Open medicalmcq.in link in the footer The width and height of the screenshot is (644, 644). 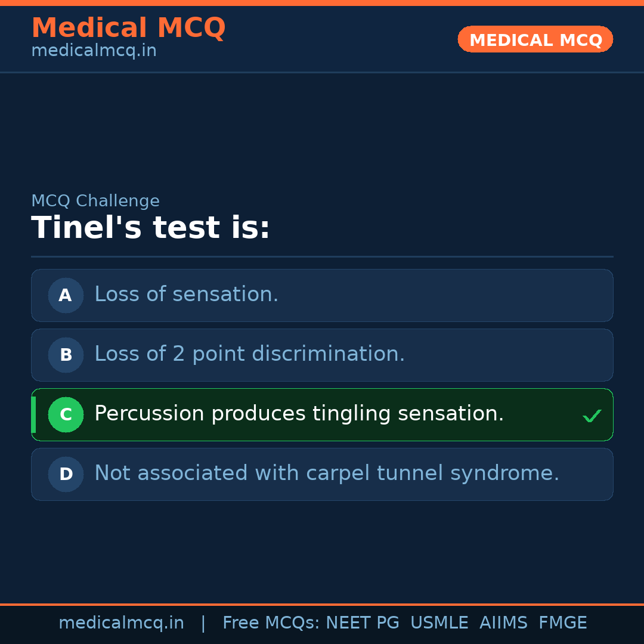[121, 623]
